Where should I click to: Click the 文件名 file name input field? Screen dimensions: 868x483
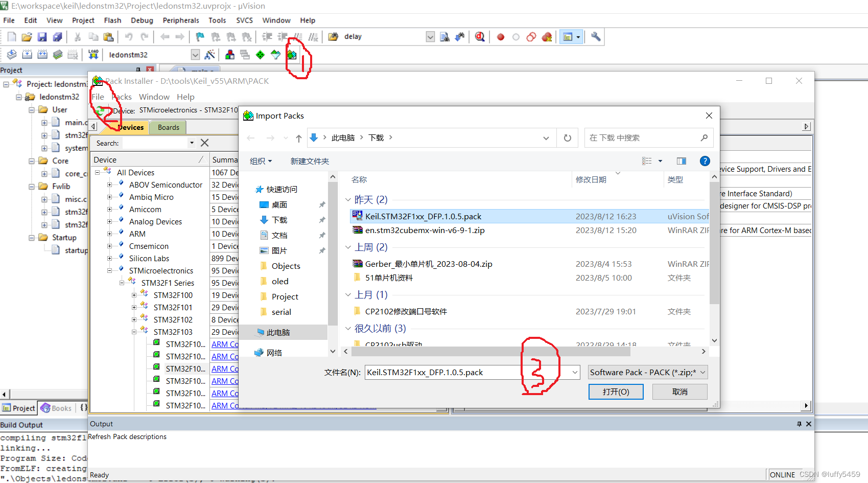pyautogui.click(x=467, y=373)
